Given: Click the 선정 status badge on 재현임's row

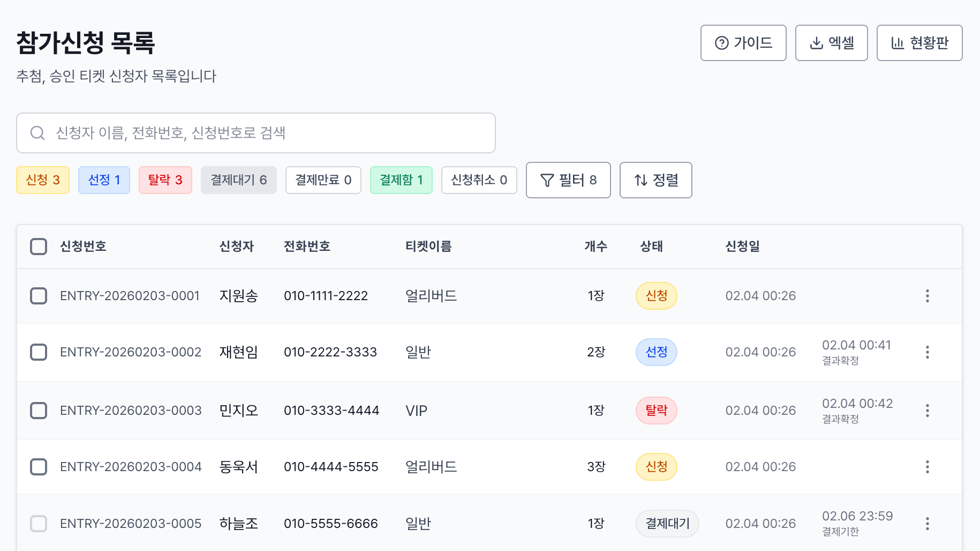Looking at the screenshot, I should [656, 352].
